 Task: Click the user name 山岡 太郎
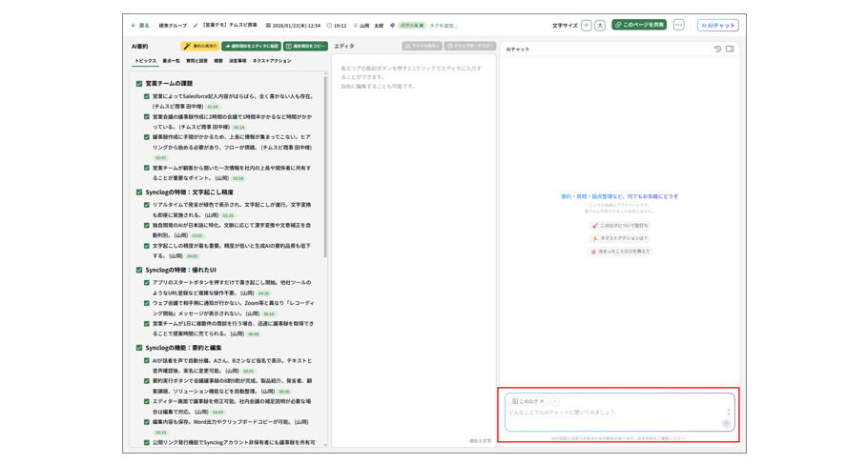point(371,26)
